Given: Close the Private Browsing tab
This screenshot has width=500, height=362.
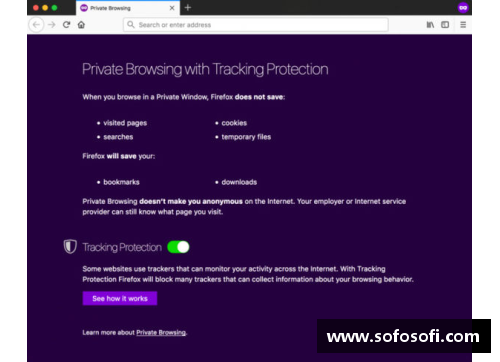Looking at the screenshot, I should pos(172,8).
